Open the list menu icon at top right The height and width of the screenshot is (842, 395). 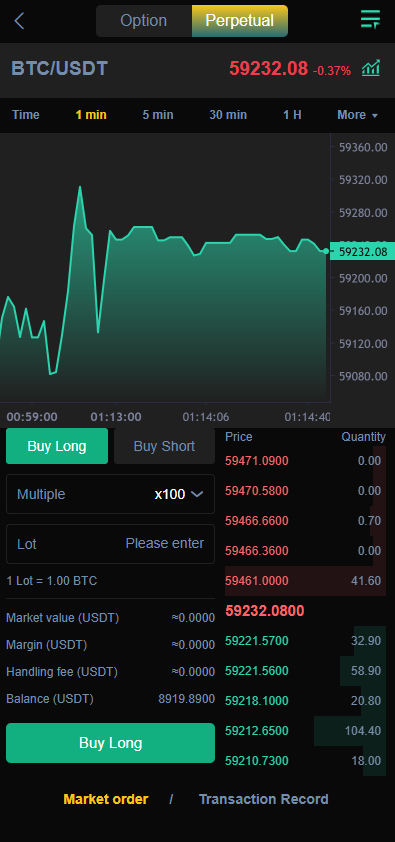(x=370, y=19)
